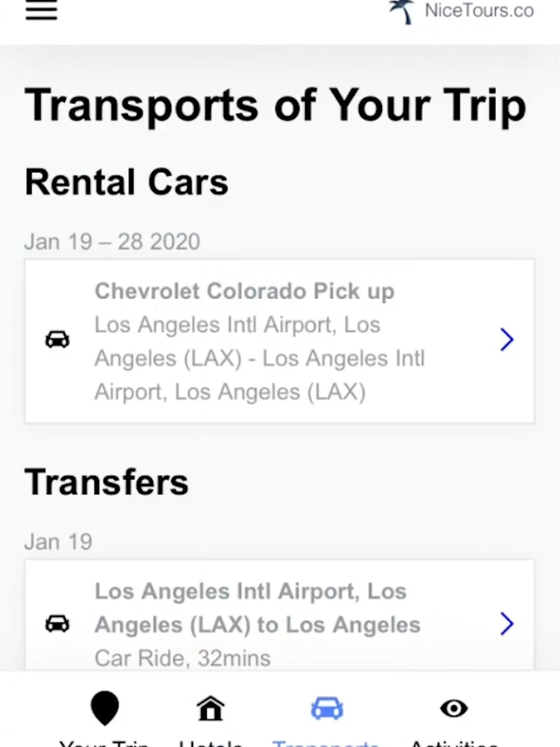Viewport: 560px width, 747px height.
Task: Click the Rental Cars section heading
Action: point(126,182)
